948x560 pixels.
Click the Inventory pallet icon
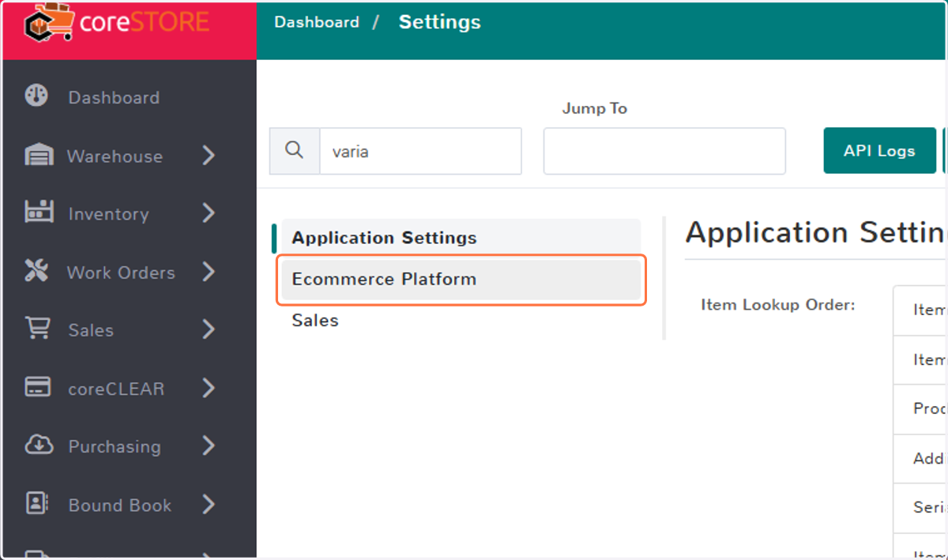click(x=39, y=212)
